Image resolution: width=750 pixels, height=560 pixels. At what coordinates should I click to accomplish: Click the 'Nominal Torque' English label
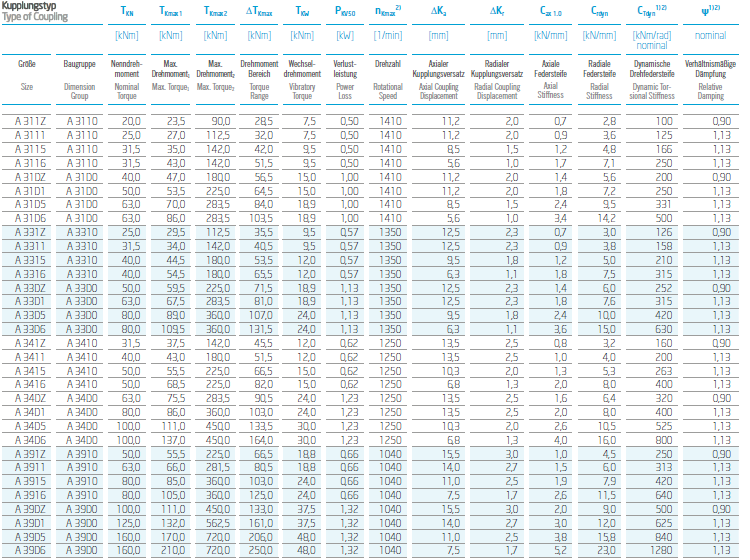(x=126, y=91)
